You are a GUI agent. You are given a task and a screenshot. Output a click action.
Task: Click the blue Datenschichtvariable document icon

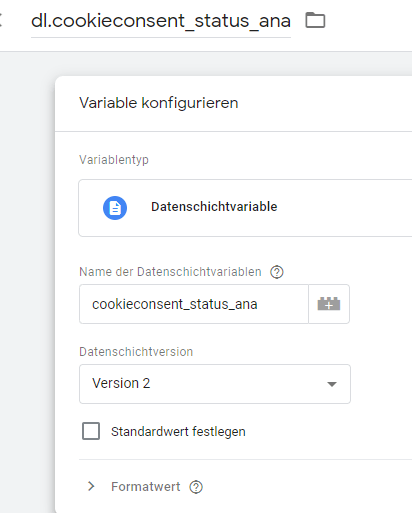click(x=115, y=208)
